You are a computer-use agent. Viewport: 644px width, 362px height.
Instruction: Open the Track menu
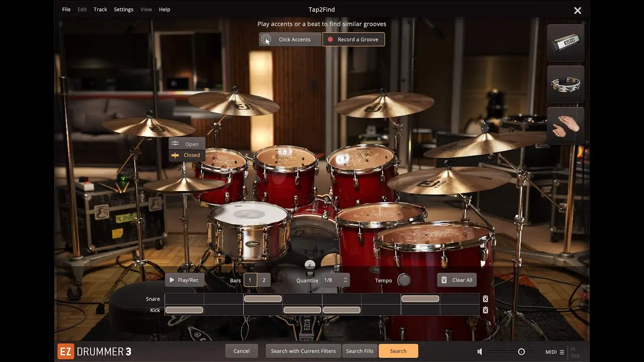coord(100,10)
